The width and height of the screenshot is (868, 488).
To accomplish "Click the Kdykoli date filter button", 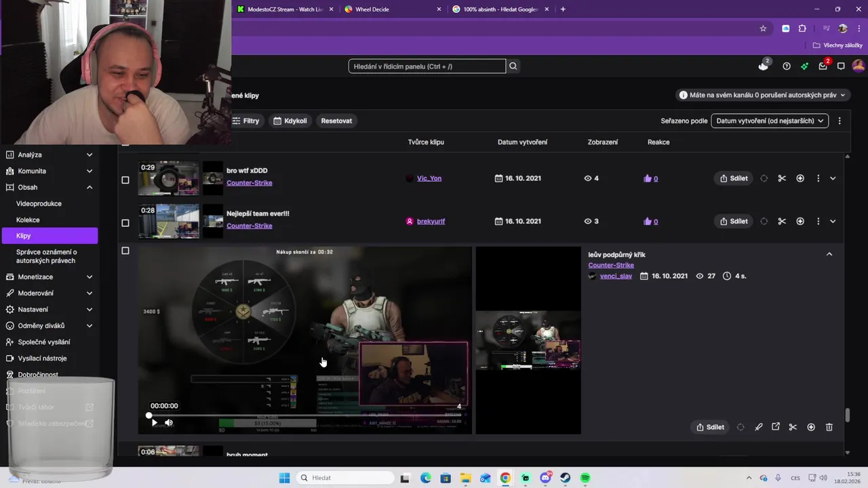I will (290, 121).
